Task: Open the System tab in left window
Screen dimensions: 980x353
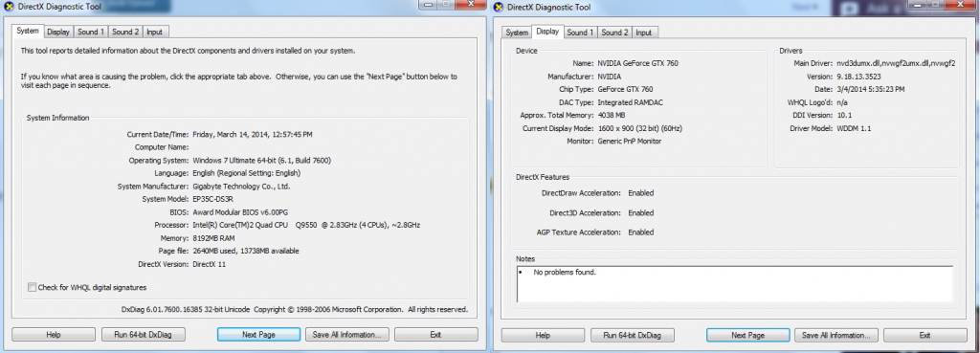Action: tap(28, 32)
